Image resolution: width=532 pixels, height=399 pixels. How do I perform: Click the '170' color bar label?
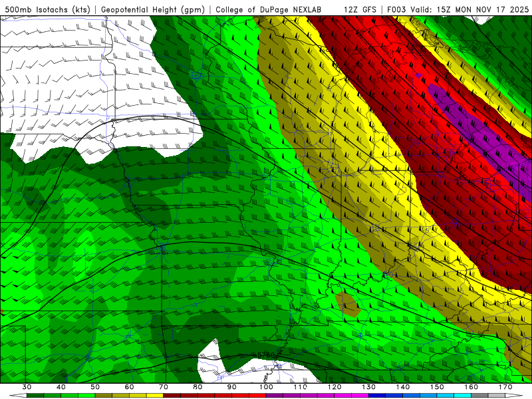tap(505, 387)
